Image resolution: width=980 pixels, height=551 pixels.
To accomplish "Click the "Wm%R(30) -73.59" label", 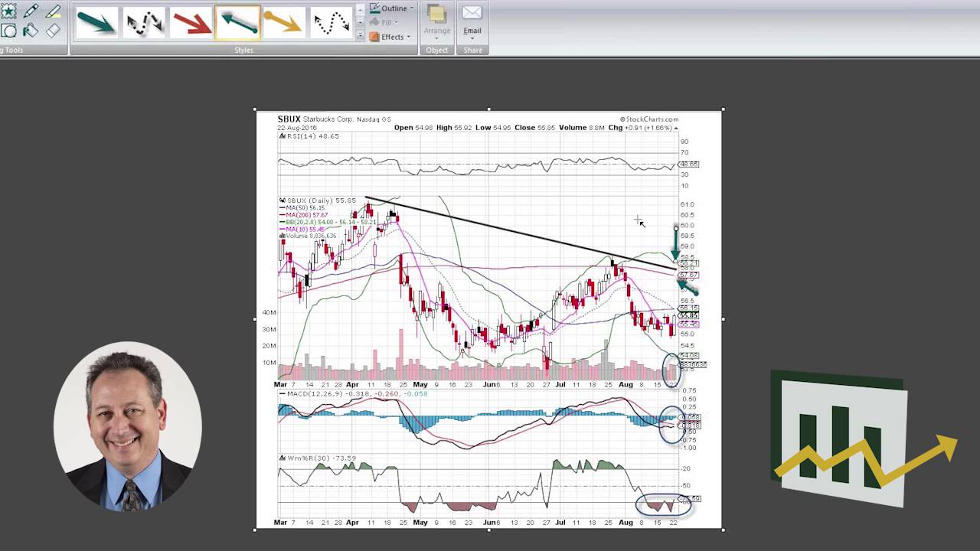I will tap(322, 458).
